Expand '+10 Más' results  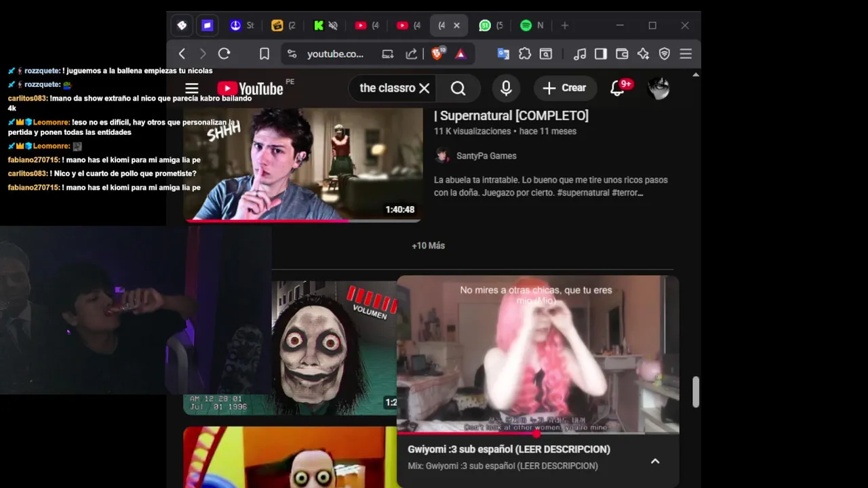click(x=429, y=245)
